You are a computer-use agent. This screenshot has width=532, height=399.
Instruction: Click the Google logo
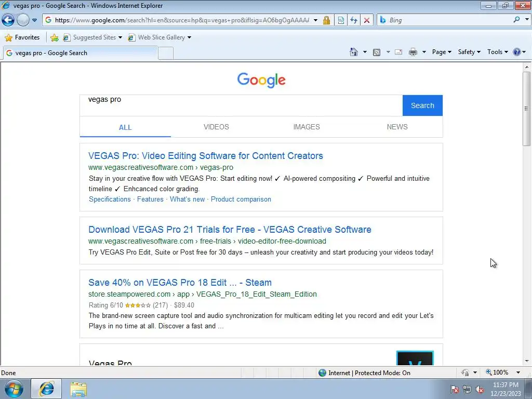point(261,80)
